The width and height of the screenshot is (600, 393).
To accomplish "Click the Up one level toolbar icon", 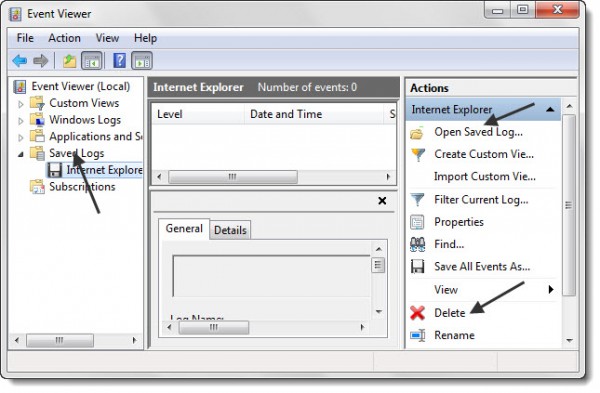I will (70, 60).
